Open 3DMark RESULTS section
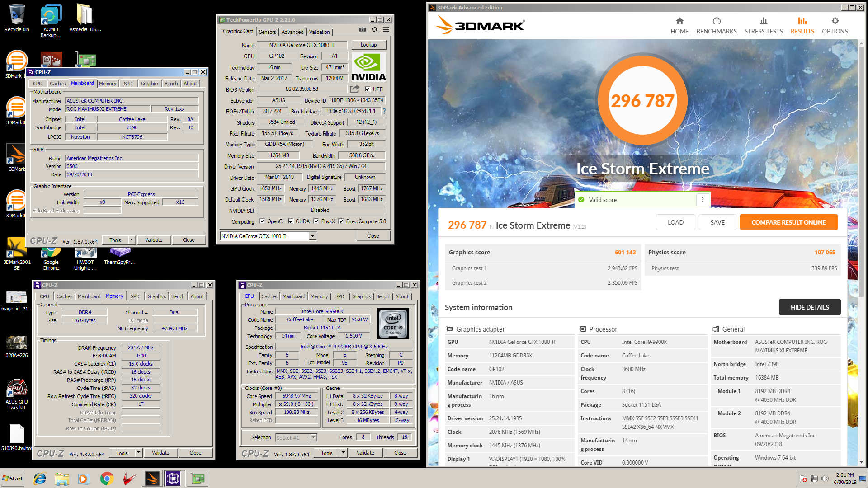 [x=802, y=26]
